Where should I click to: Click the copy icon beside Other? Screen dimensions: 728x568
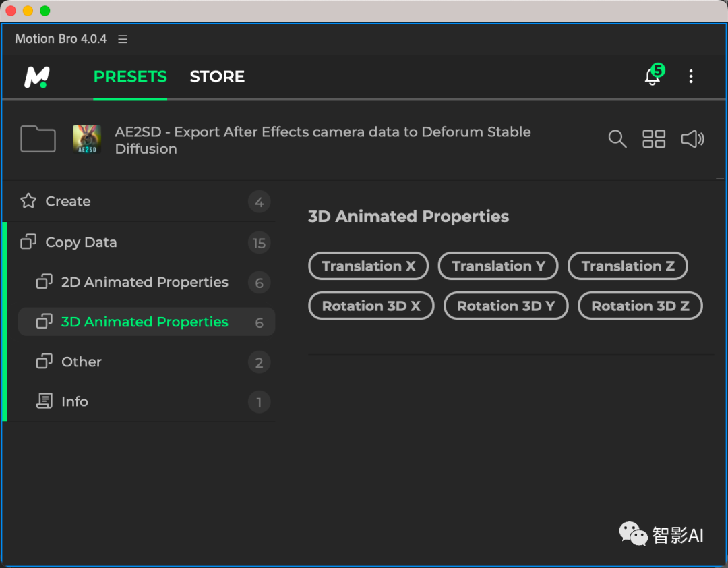click(x=44, y=362)
